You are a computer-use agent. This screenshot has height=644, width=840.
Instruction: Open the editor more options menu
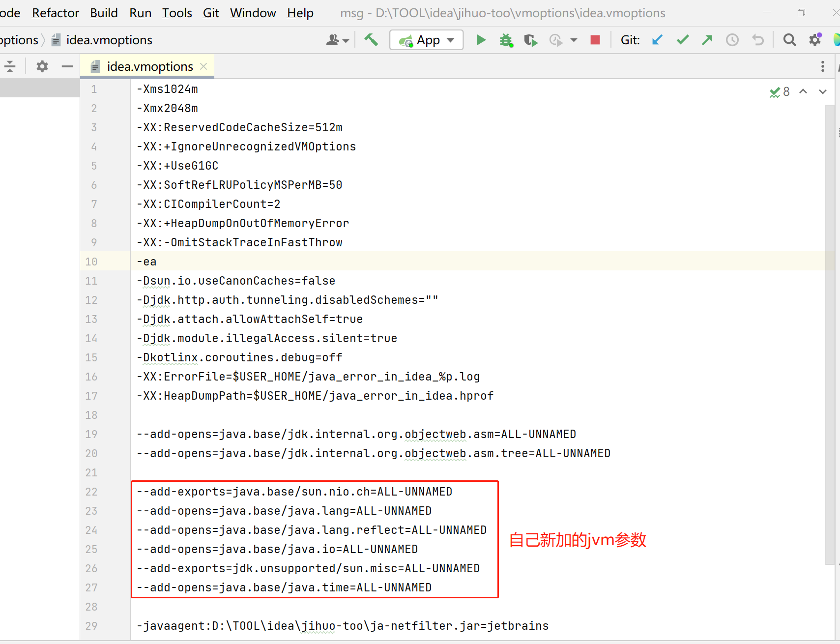pyautogui.click(x=823, y=66)
